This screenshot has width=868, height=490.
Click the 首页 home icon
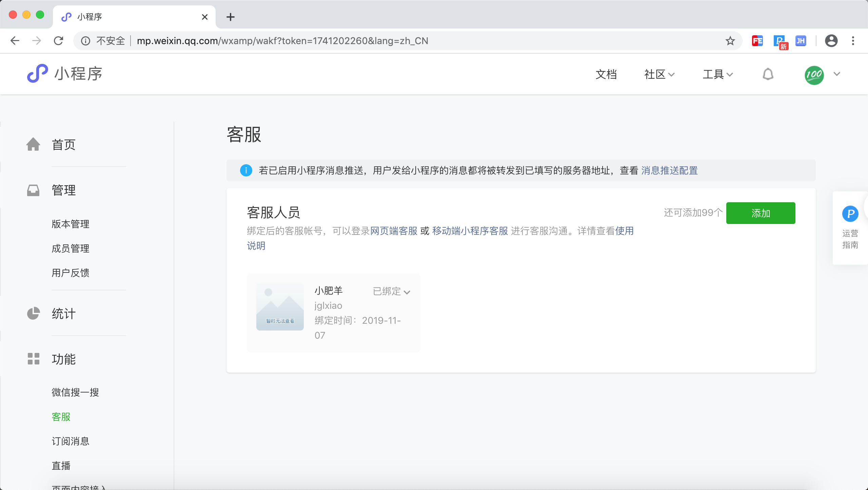point(33,144)
